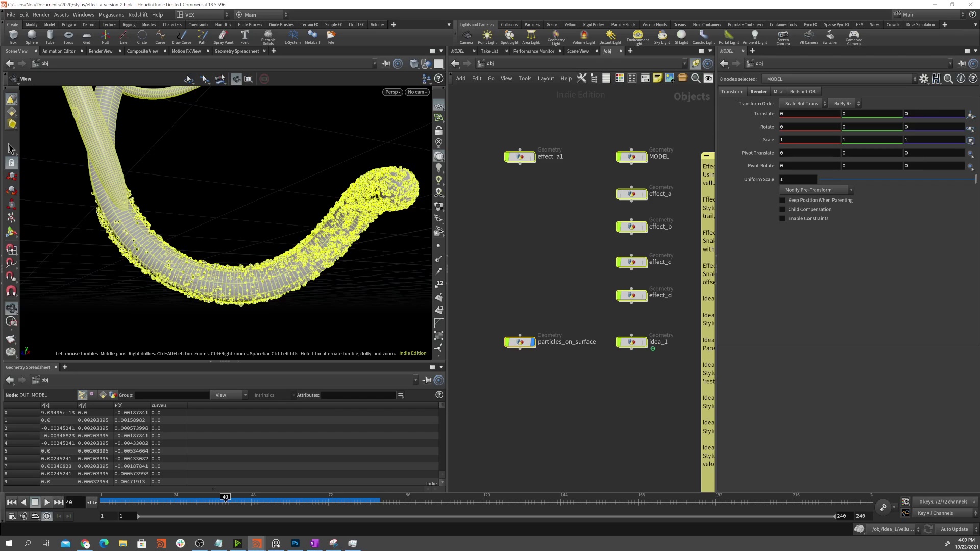Open the Render menu
Image resolution: width=980 pixels, height=551 pixels.
click(41, 15)
